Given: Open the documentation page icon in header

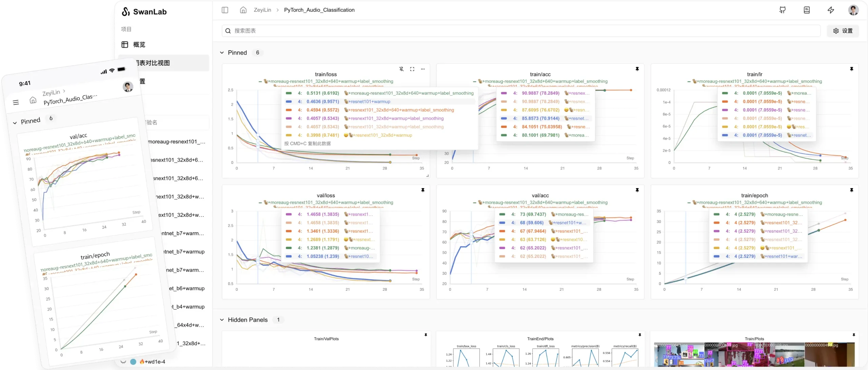Looking at the screenshot, I should [x=807, y=10].
